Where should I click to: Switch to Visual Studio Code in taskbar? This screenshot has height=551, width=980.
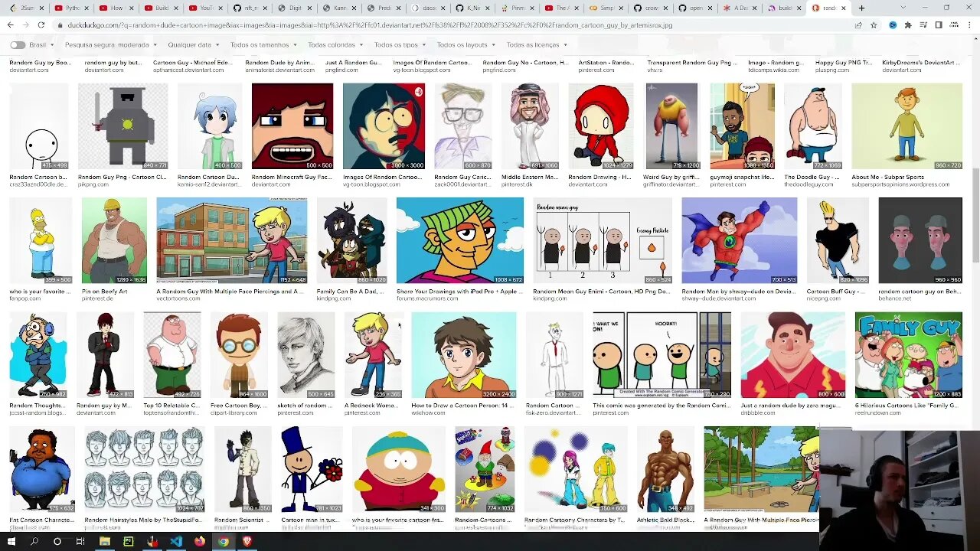pos(176,542)
